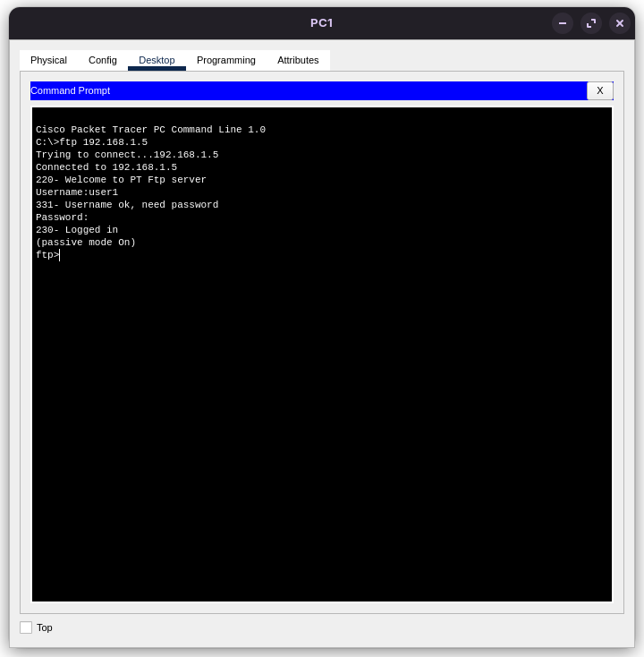Screen dimensions: 644x657
Task: Open the Programming tab
Action: pyautogui.click(x=226, y=60)
